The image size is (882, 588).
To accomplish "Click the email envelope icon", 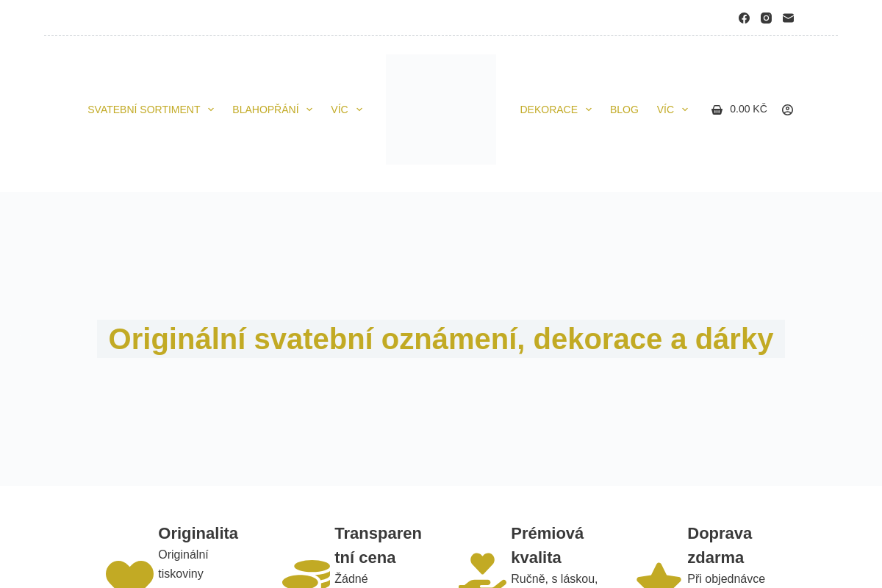I will pos(788,18).
